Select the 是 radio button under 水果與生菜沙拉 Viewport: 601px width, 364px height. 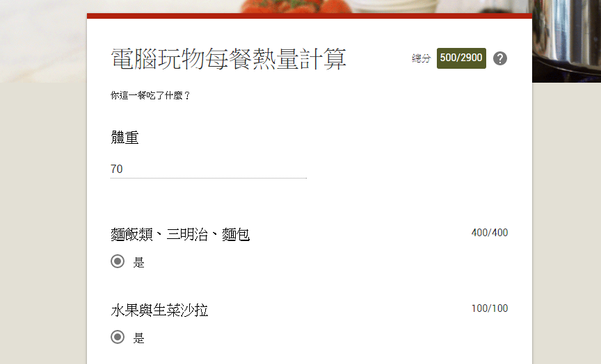pyautogui.click(x=118, y=337)
